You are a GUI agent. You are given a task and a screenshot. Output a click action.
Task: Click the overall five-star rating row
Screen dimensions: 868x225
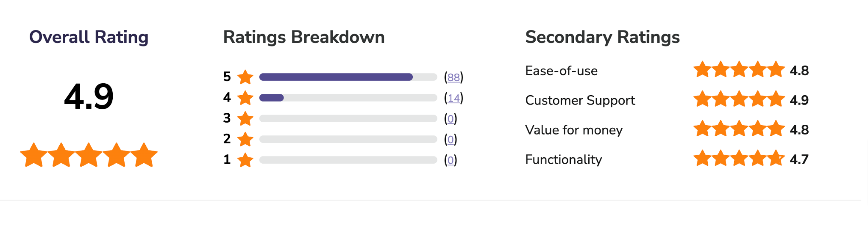(x=89, y=155)
